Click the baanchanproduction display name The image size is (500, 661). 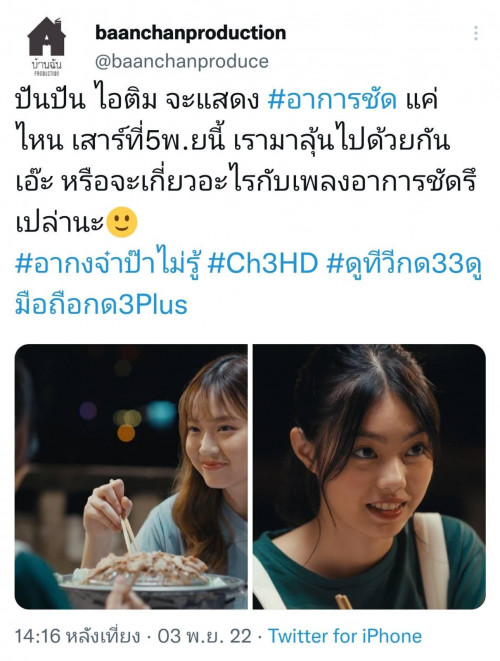point(191,33)
